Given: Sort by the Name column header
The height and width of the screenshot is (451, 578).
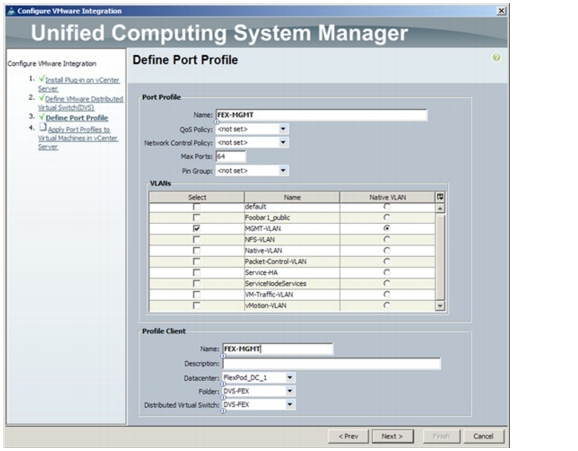Looking at the screenshot, I should 292,197.
